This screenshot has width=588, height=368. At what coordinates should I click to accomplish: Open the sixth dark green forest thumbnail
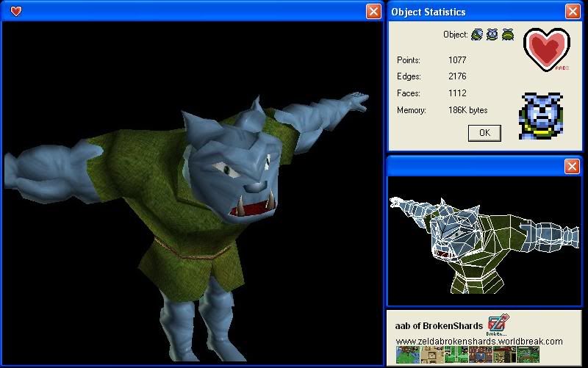(x=528, y=355)
